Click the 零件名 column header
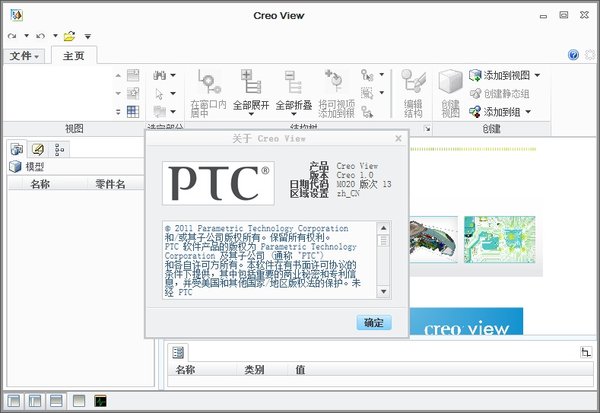 (110, 184)
